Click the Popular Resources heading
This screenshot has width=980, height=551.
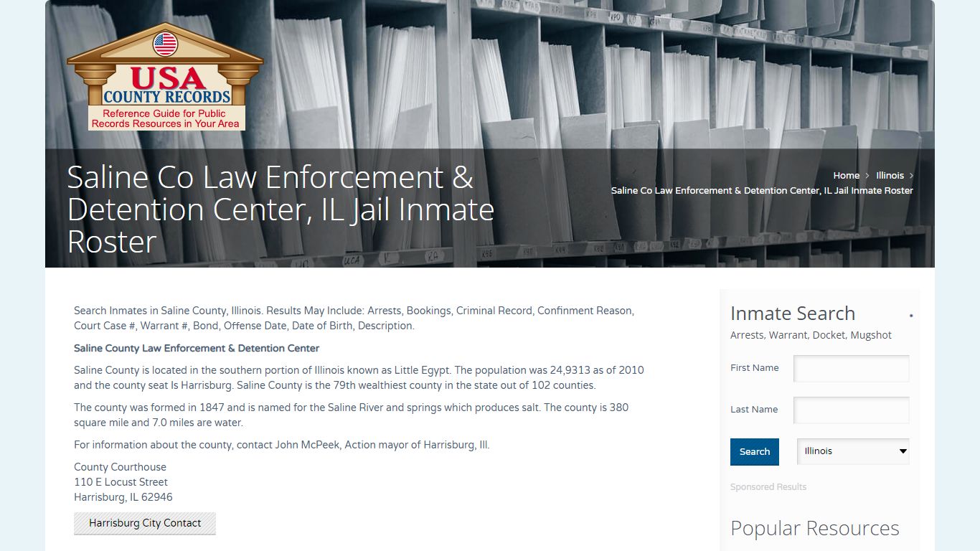[x=814, y=528]
